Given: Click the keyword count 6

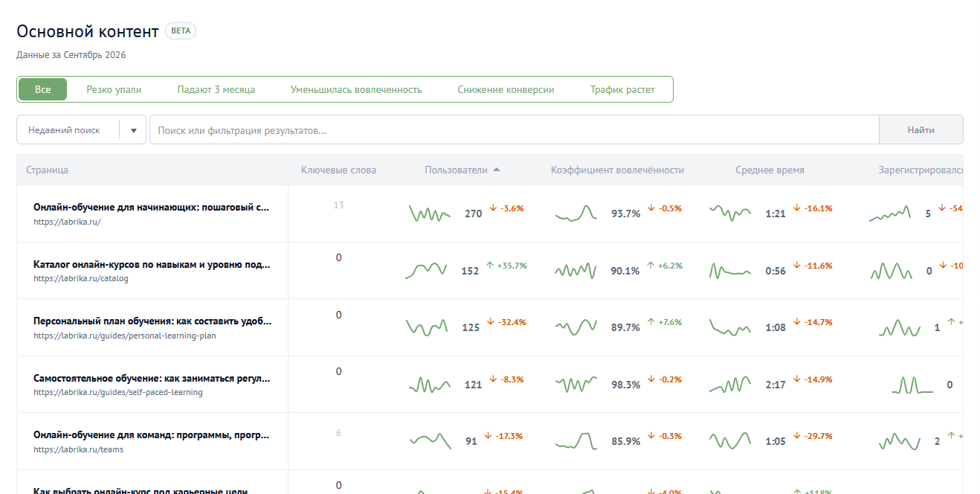Looking at the screenshot, I should click(338, 433).
